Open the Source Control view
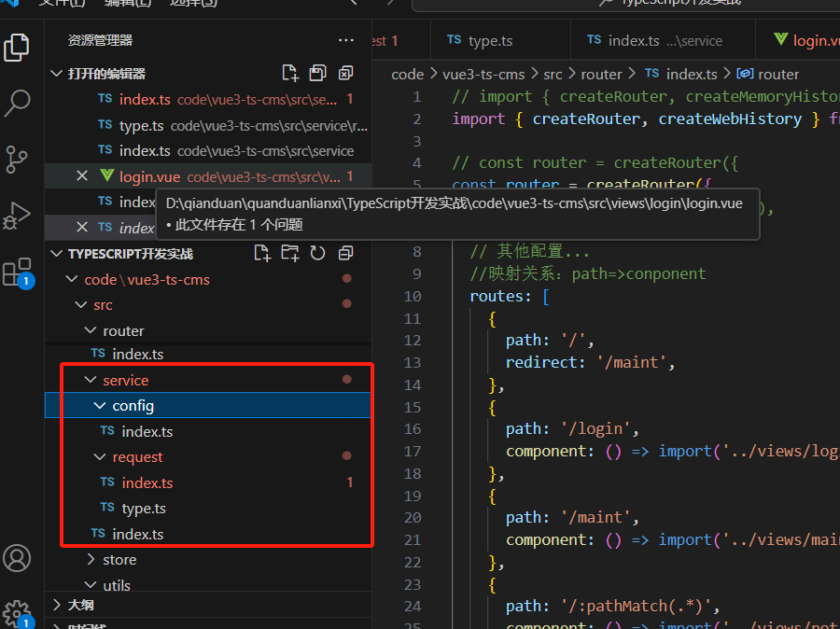The image size is (840, 629). (x=17, y=160)
